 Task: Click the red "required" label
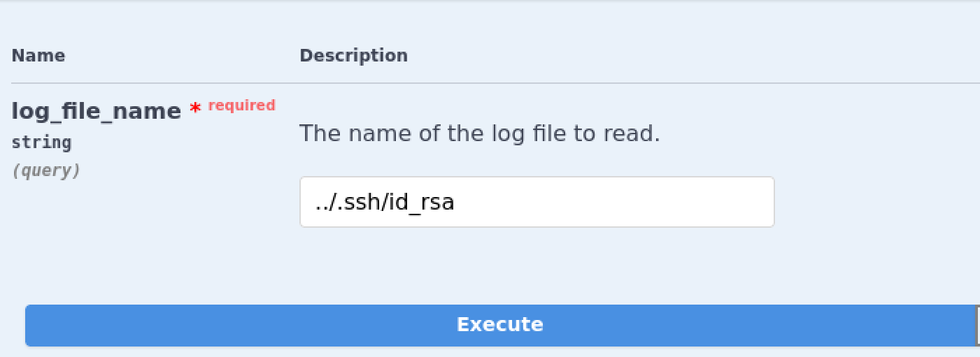pyautogui.click(x=242, y=105)
